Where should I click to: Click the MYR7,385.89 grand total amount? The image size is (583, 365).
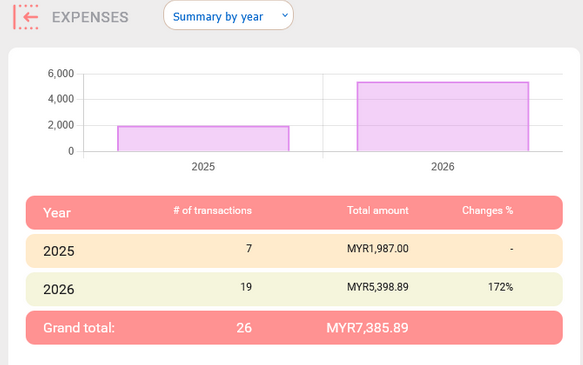click(367, 328)
